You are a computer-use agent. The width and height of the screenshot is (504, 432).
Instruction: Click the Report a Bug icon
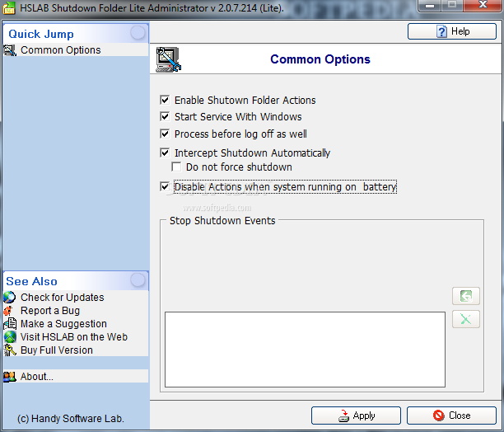pyautogui.click(x=8, y=311)
